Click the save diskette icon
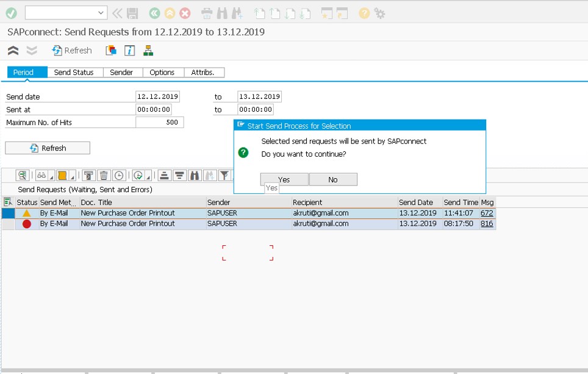Viewport: 588px width, 374px height. pos(132,13)
